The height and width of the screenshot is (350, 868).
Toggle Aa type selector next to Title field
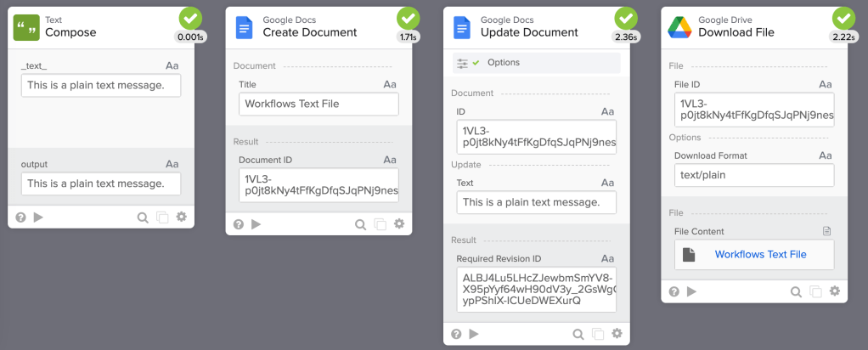(x=390, y=84)
